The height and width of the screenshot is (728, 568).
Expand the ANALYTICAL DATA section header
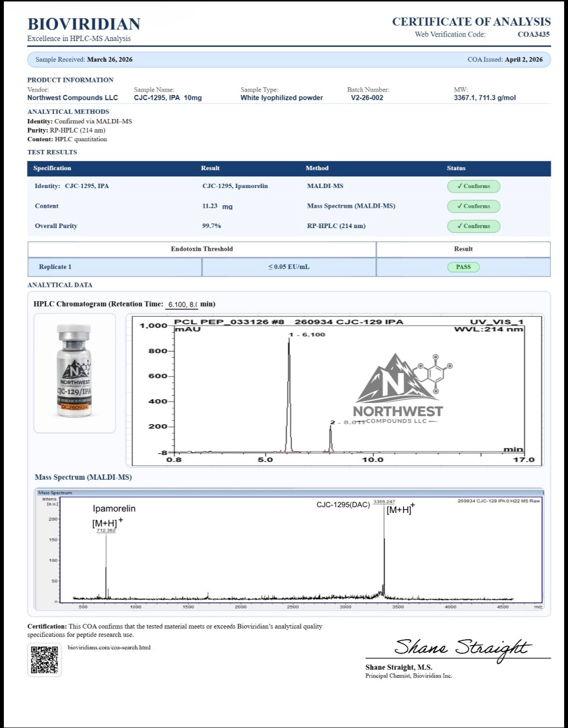[x=60, y=285]
